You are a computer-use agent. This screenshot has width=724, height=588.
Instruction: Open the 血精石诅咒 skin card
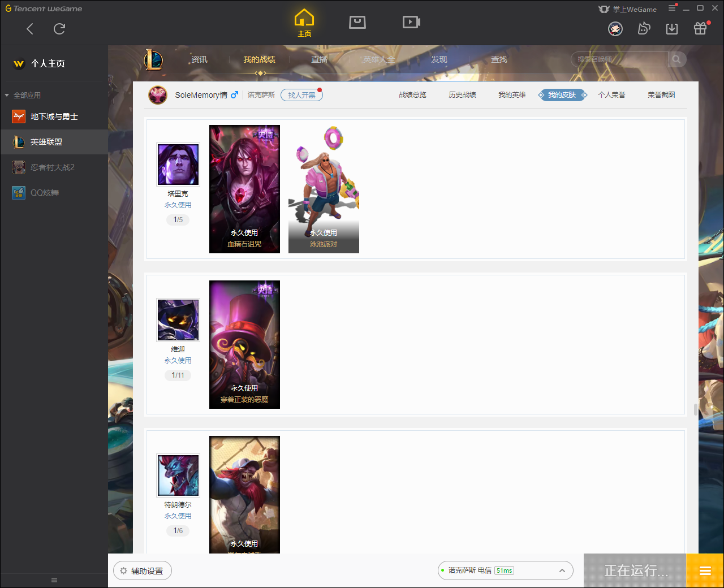244,189
